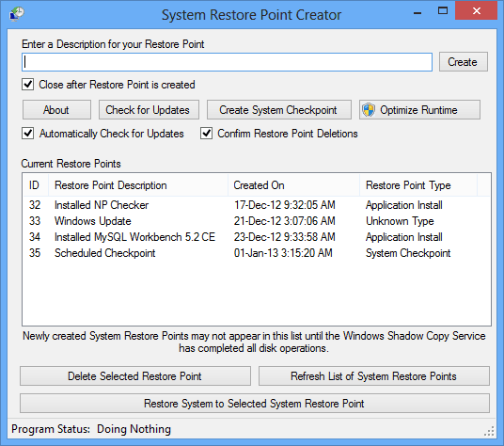This screenshot has width=504, height=446.
Task: Minimize the System Restore Point Creator window
Action: point(417,12)
